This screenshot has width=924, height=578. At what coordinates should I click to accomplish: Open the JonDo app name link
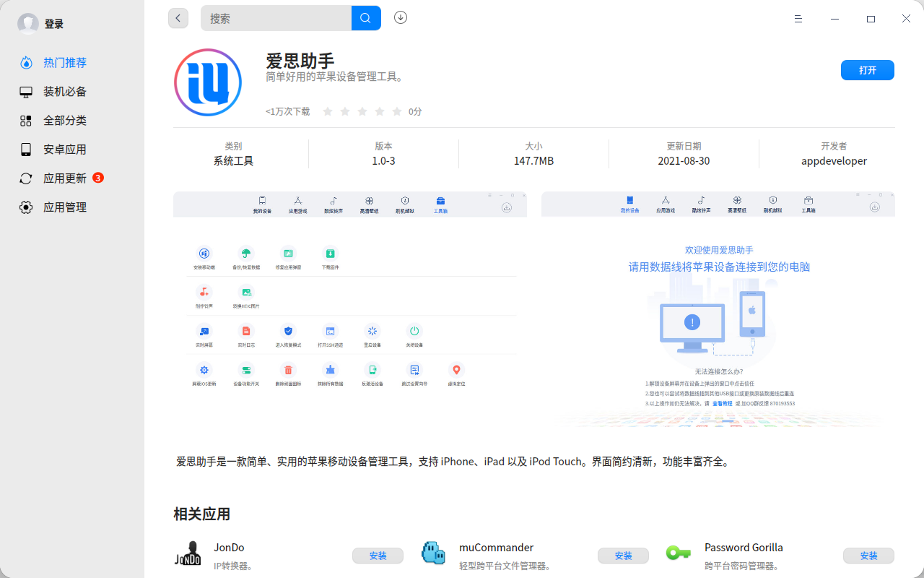pos(229,548)
